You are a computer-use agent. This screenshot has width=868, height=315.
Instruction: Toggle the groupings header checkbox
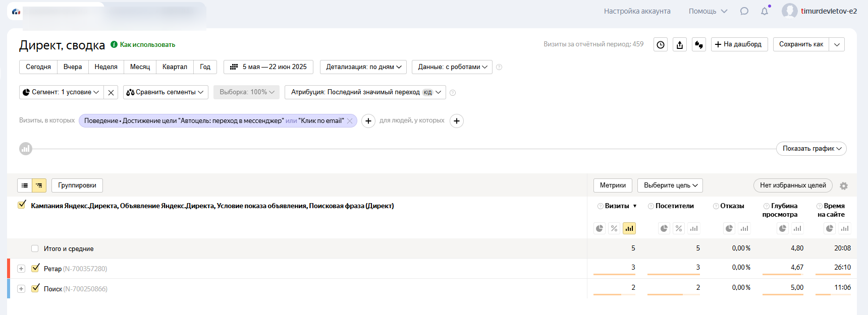tap(22, 205)
